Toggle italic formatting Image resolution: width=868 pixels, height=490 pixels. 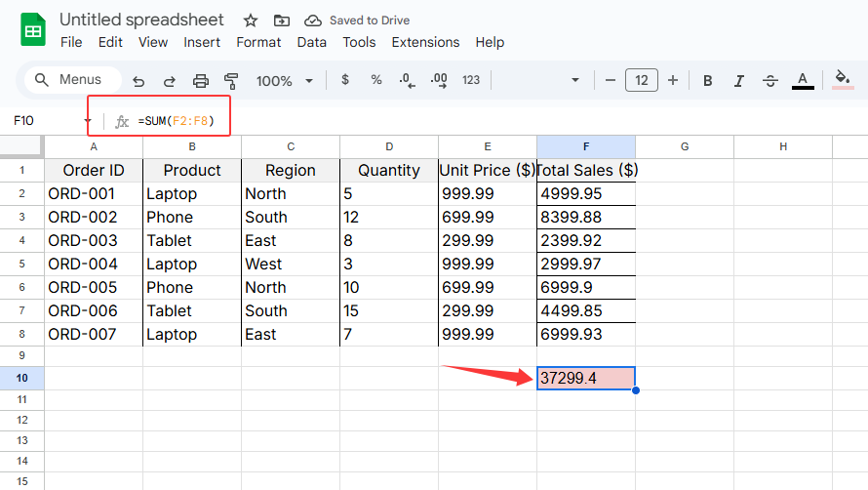click(x=739, y=81)
